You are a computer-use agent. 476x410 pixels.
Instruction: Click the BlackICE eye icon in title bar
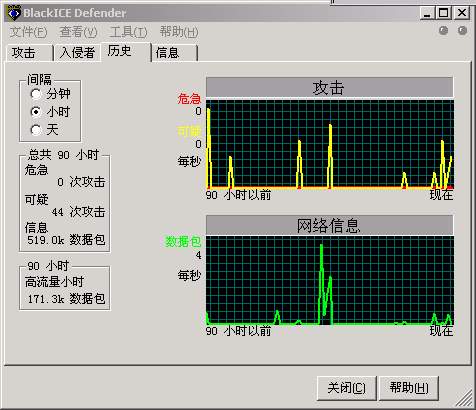click(14, 13)
